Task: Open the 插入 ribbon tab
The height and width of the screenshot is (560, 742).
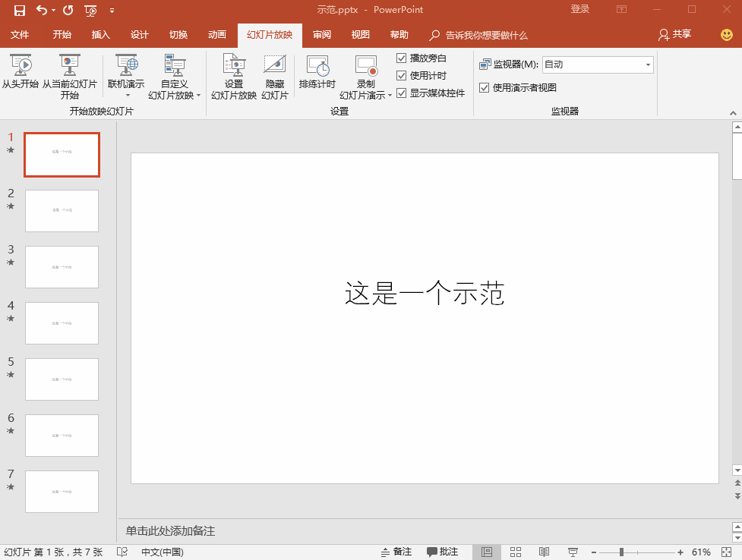Action: coord(100,35)
